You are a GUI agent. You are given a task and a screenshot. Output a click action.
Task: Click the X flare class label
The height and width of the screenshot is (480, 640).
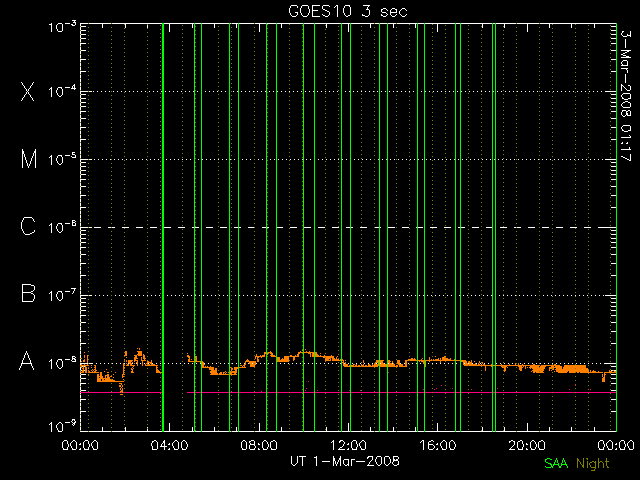coord(28,91)
